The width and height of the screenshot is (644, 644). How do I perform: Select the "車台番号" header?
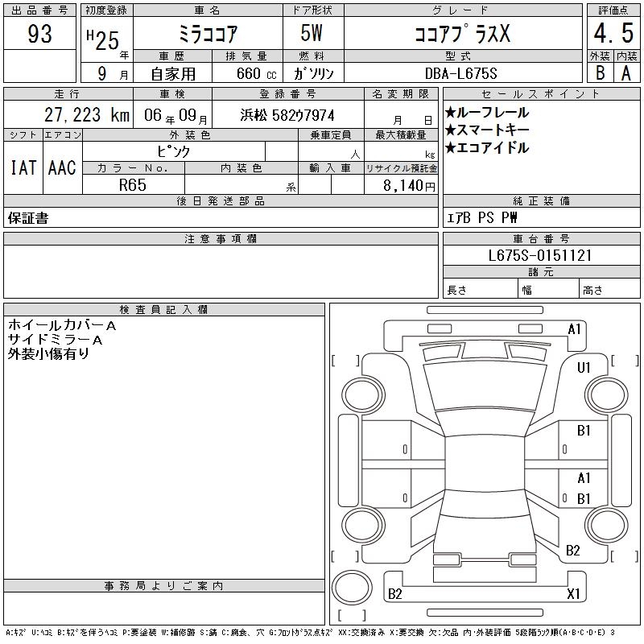point(541,239)
